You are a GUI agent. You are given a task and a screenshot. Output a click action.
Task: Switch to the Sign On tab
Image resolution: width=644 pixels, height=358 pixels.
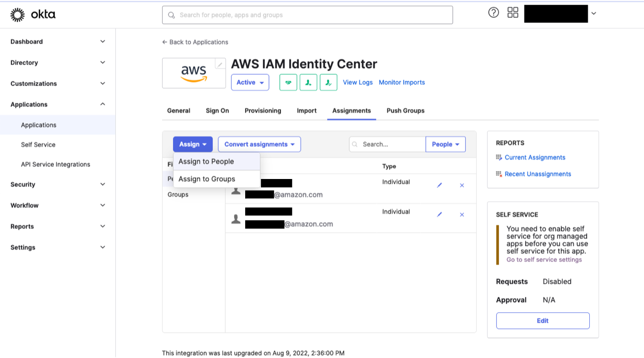pyautogui.click(x=217, y=111)
